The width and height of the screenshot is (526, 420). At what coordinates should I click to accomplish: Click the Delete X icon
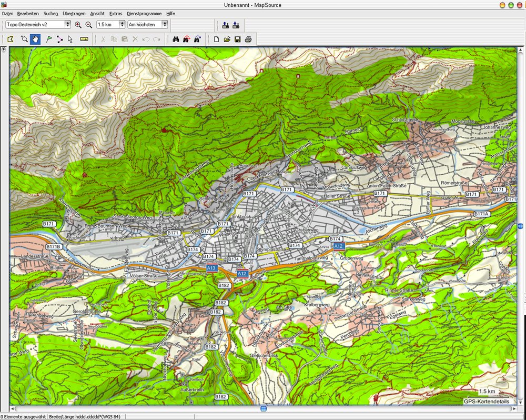(x=135, y=39)
